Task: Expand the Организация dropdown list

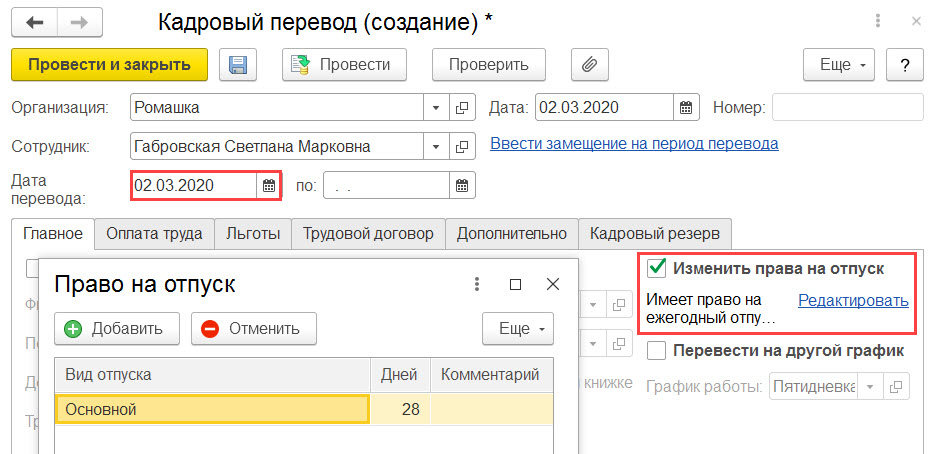Action: coord(436,108)
